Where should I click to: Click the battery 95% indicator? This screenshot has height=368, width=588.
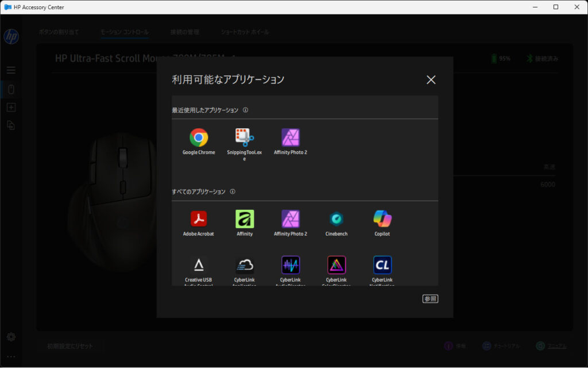click(x=501, y=59)
